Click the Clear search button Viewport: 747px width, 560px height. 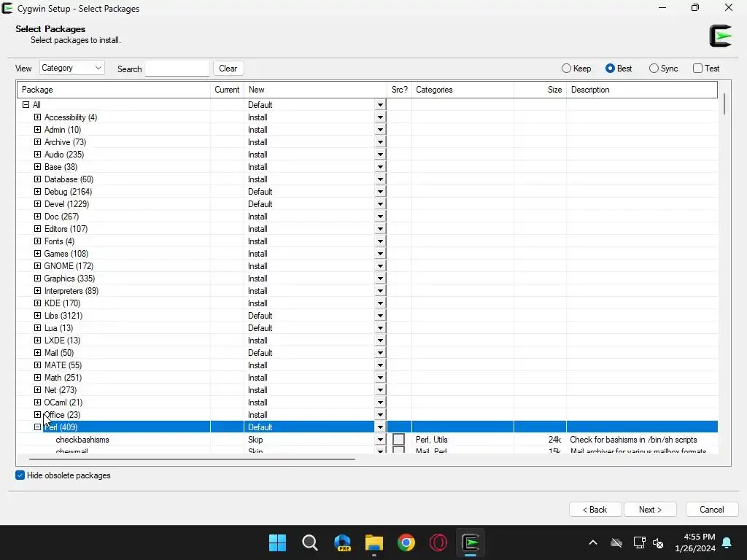[x=228, y=68]
